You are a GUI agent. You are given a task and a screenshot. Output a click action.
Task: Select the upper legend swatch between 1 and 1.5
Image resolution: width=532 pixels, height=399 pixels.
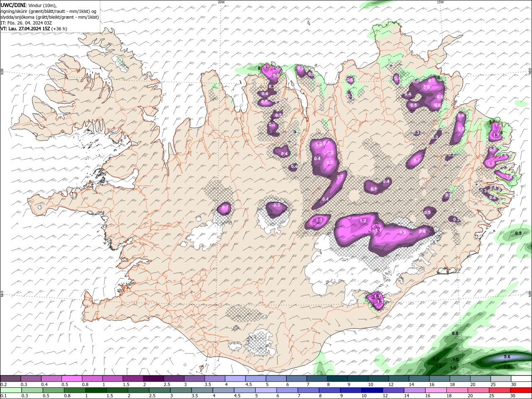[112, 379]
